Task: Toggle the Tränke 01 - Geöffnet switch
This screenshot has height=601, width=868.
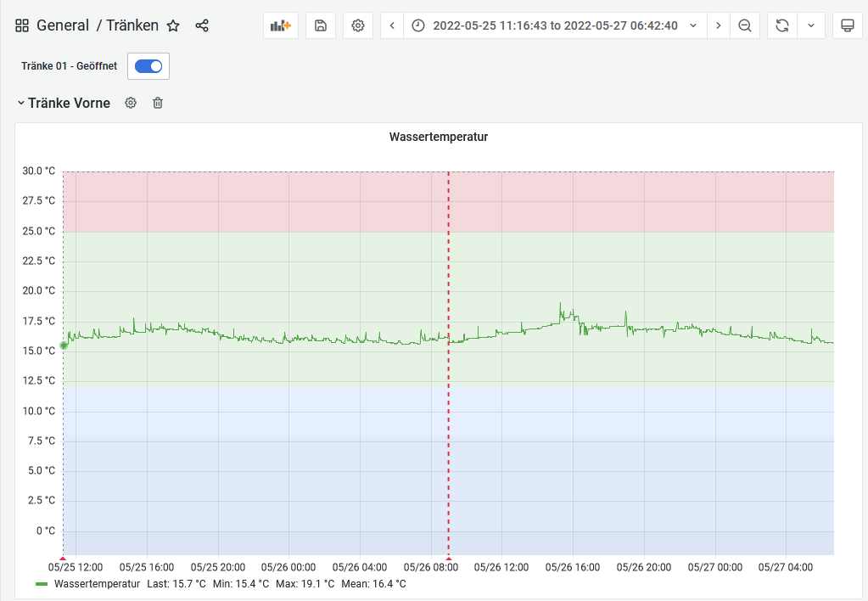Action: point(148,66)
